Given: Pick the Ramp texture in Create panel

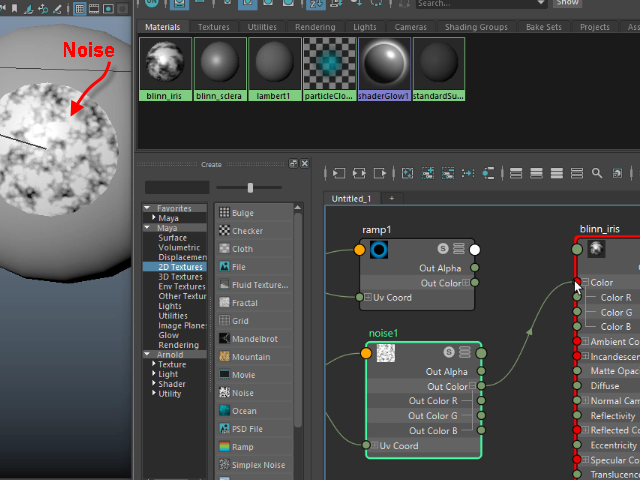Looking at the screenshot, I should pos(243,447).
